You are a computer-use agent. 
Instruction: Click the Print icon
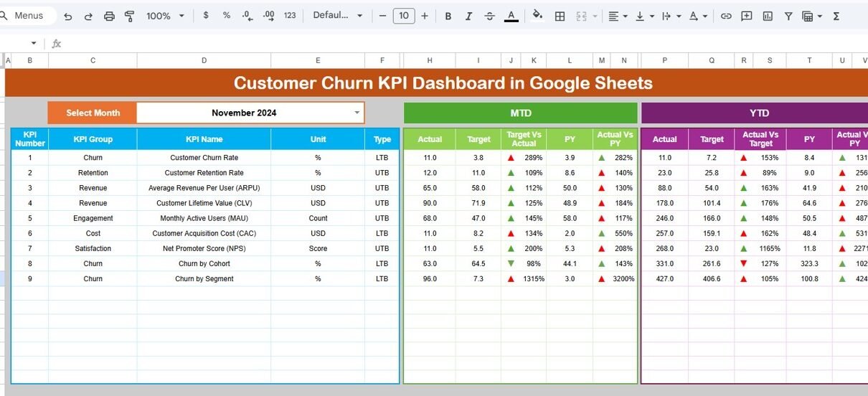109,16
